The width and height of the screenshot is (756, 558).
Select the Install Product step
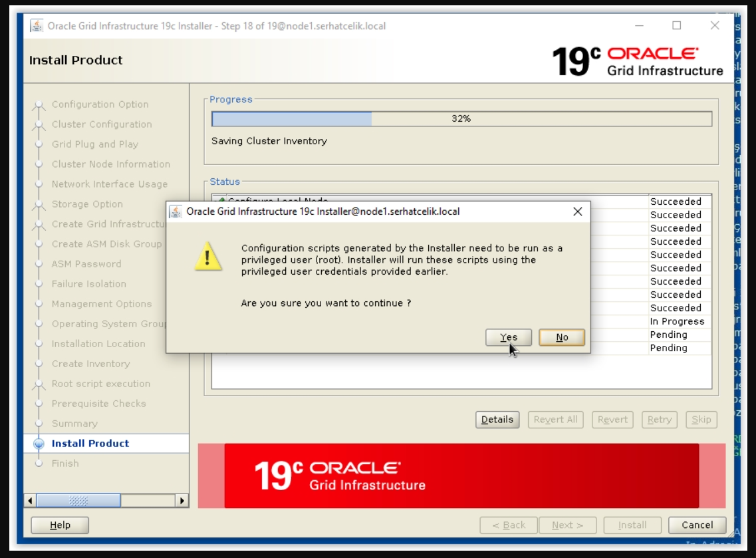90,443
